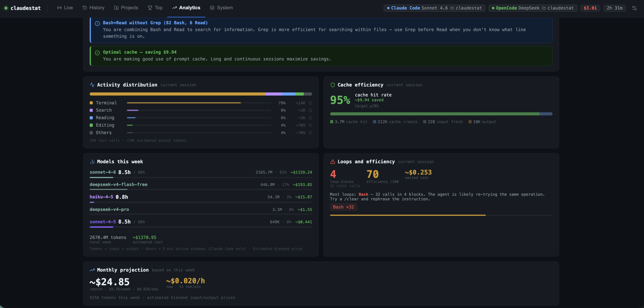The width and height of the screenshot is (644, 308).
Task: Select the Claude Code Sonnet 4.6 session chip
Action: tap(434, 8)
